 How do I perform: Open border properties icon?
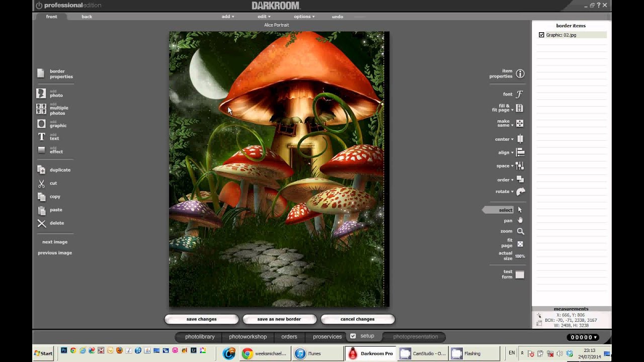pos(41,74)
